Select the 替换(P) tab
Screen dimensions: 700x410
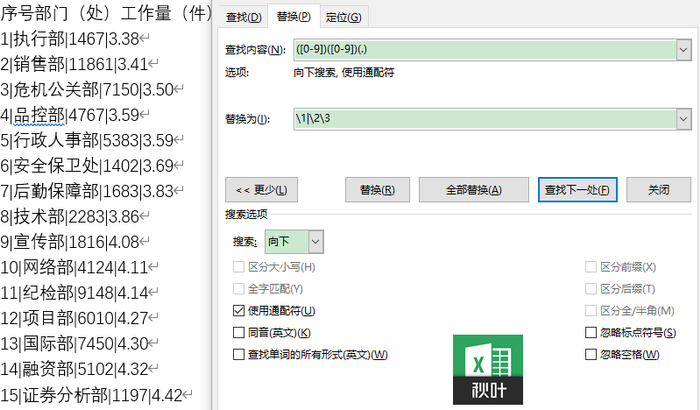[x=293, y=17]
